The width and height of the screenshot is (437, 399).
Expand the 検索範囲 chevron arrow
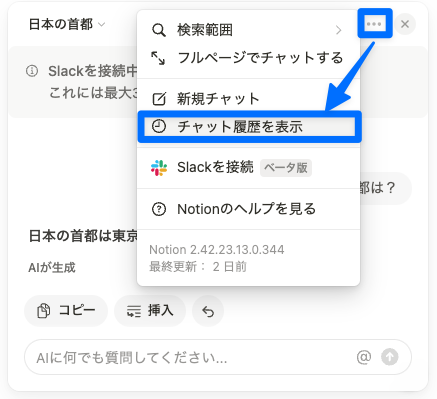pyautogui.click(x=339, y=30)
